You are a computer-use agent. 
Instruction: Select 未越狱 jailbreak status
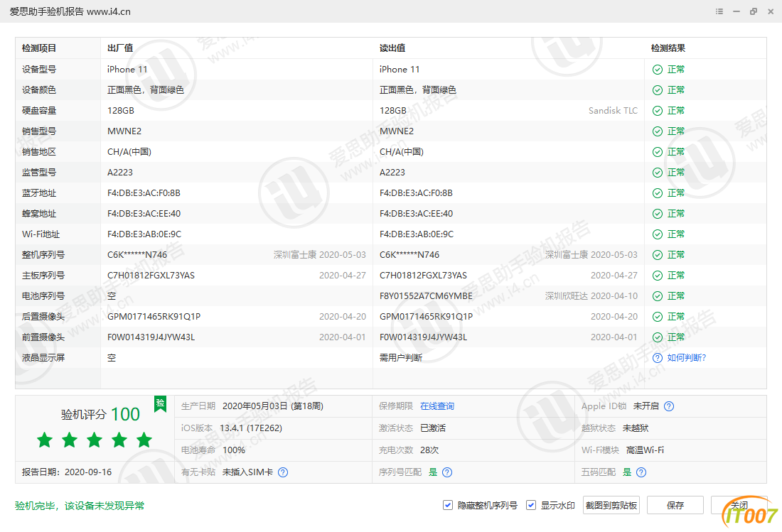636,428
